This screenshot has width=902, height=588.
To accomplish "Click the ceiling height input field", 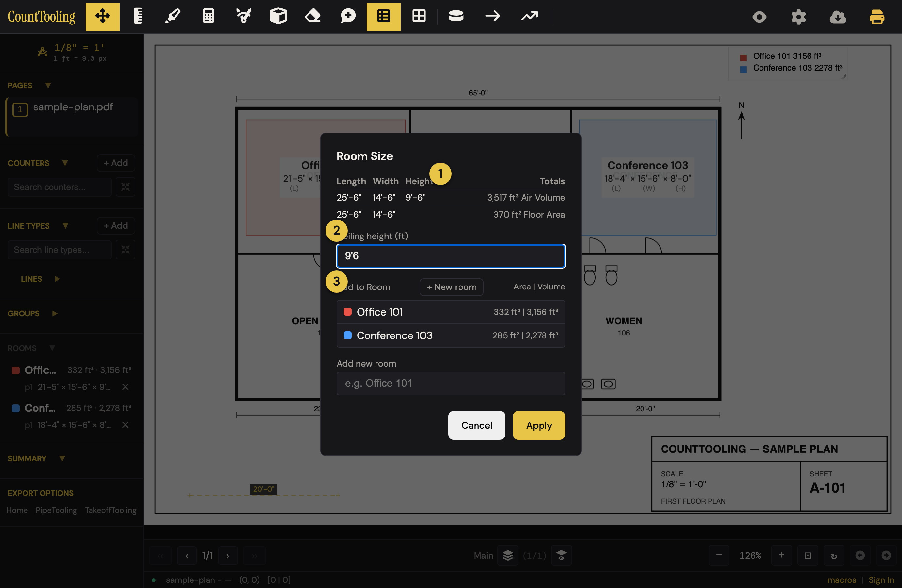I will tap(451, 256).
